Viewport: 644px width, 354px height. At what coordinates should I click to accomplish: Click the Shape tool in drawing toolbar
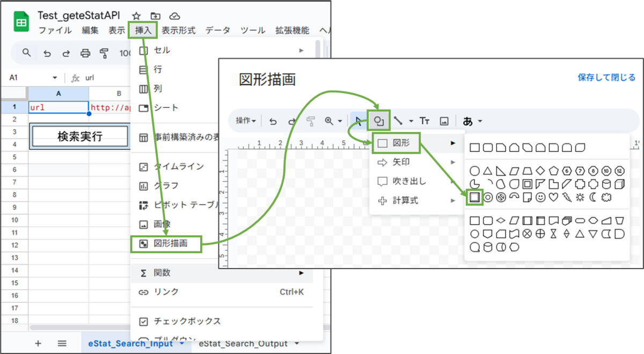pos(379,120)
